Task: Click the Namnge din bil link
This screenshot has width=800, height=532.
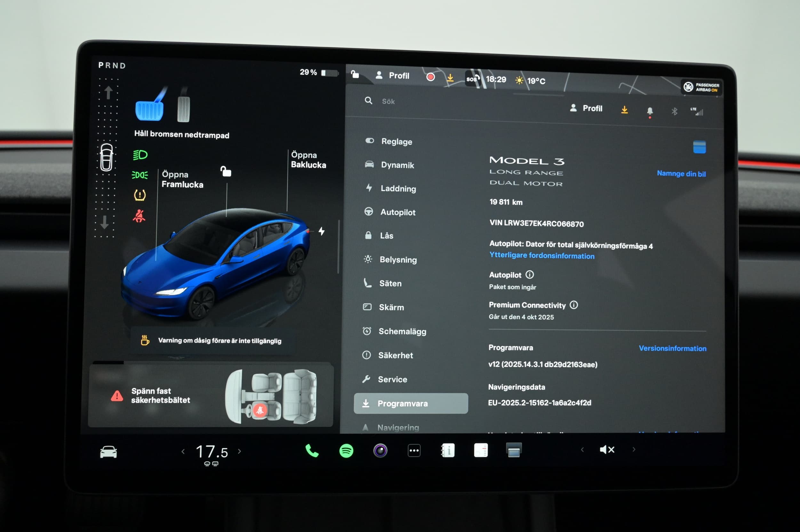Action: click(x=681, y=174)
